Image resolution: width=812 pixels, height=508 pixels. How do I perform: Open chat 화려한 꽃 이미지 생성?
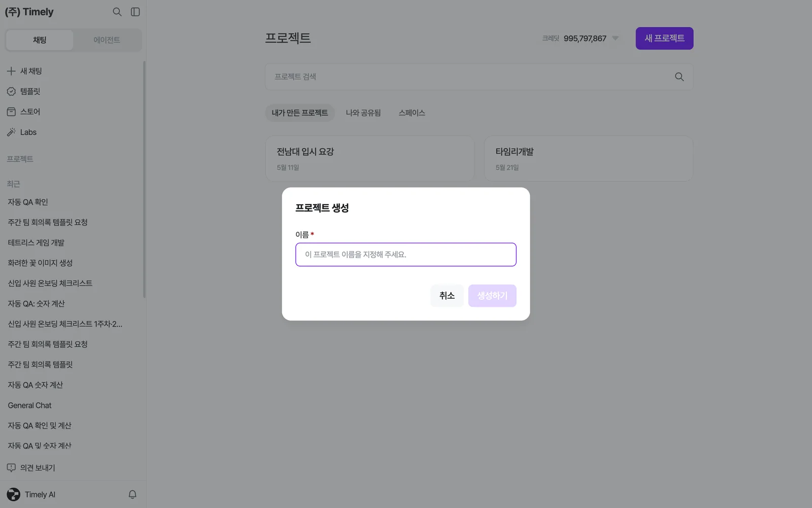40,263
